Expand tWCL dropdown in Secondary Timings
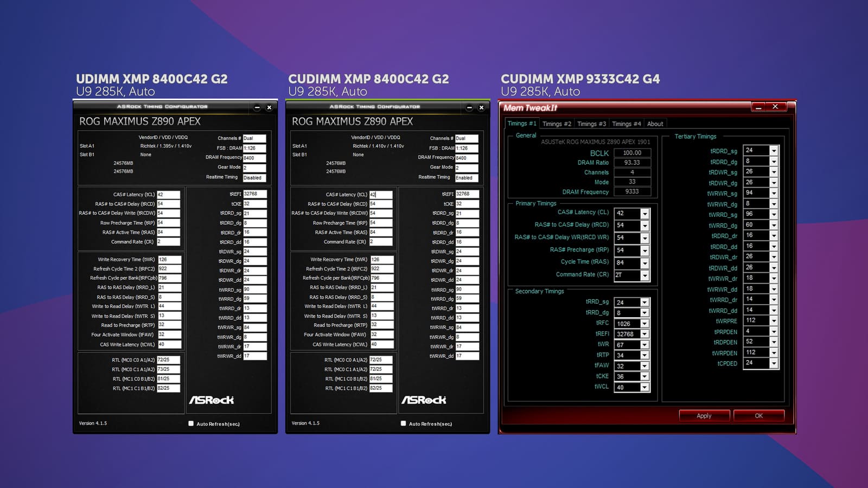 point(644,387)
